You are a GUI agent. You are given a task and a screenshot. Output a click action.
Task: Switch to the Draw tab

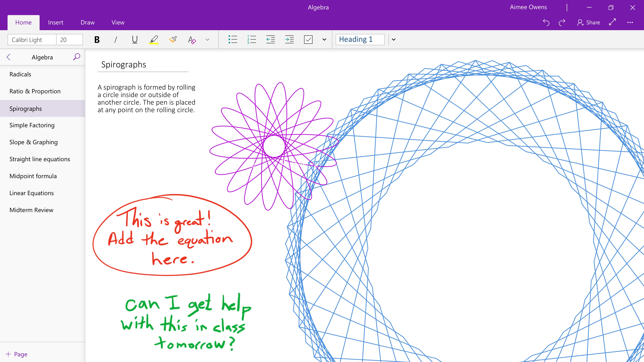[87, 22]
